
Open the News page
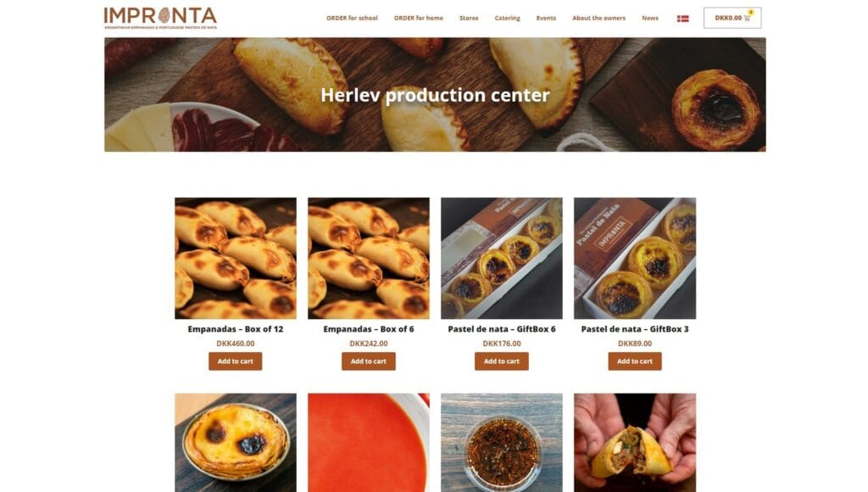650,19
